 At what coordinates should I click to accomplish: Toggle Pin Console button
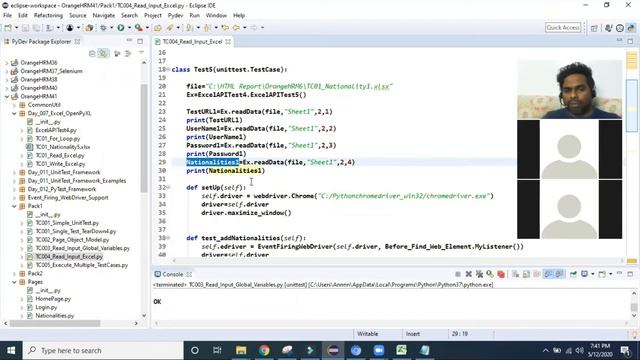[573, 274]
